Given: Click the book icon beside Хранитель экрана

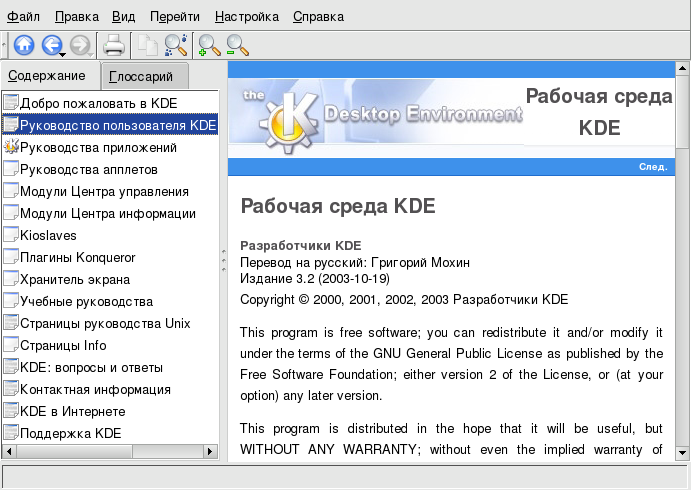Looking at the screenshot, I should pos(11,278).
